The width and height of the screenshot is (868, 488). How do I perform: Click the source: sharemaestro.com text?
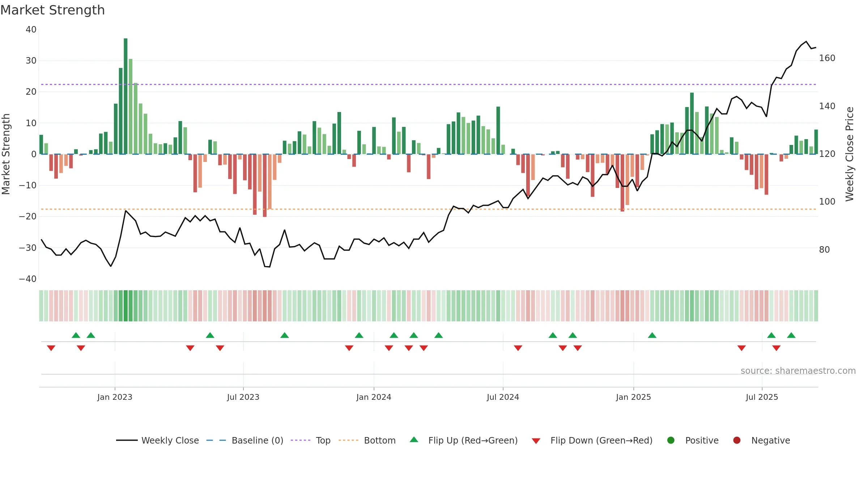click(798, 371)
